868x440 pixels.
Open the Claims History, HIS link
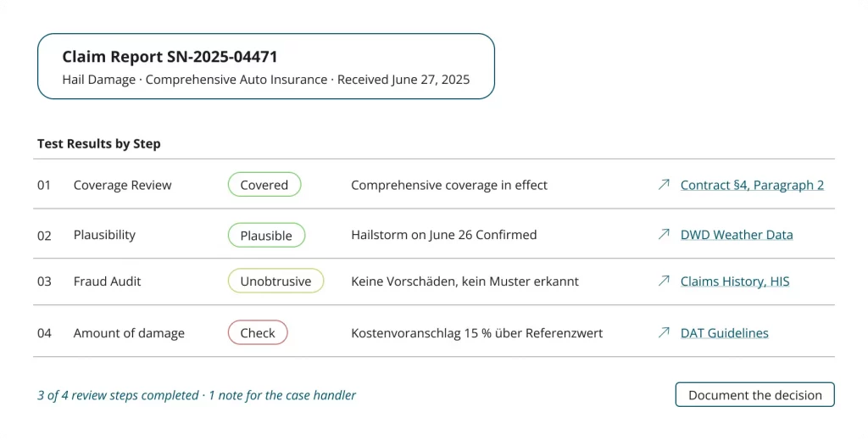pos(735,281)
